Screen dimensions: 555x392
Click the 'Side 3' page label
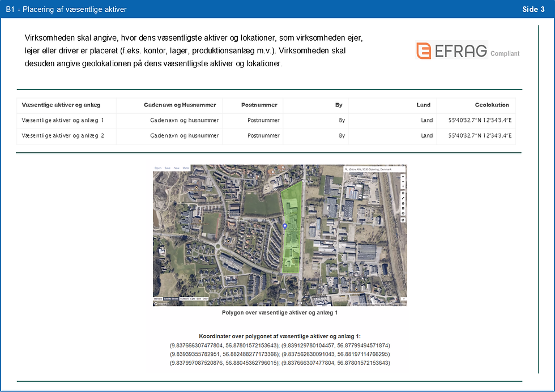(x=533, y=9)
